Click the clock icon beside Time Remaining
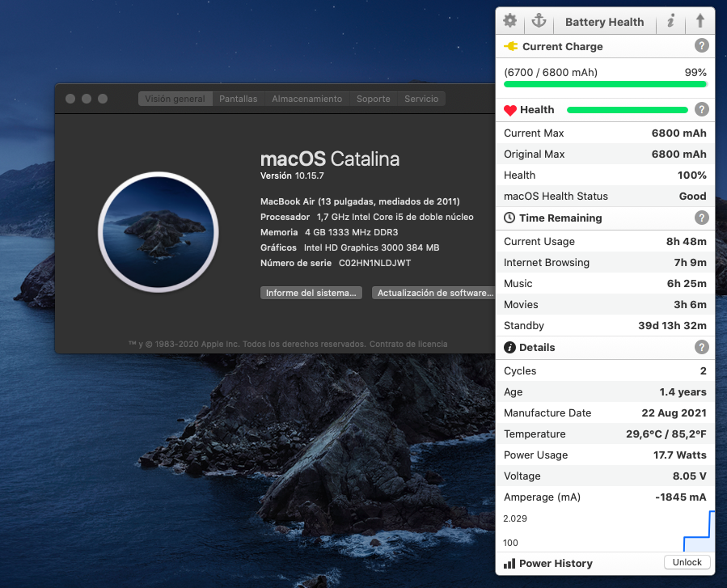 509,218
